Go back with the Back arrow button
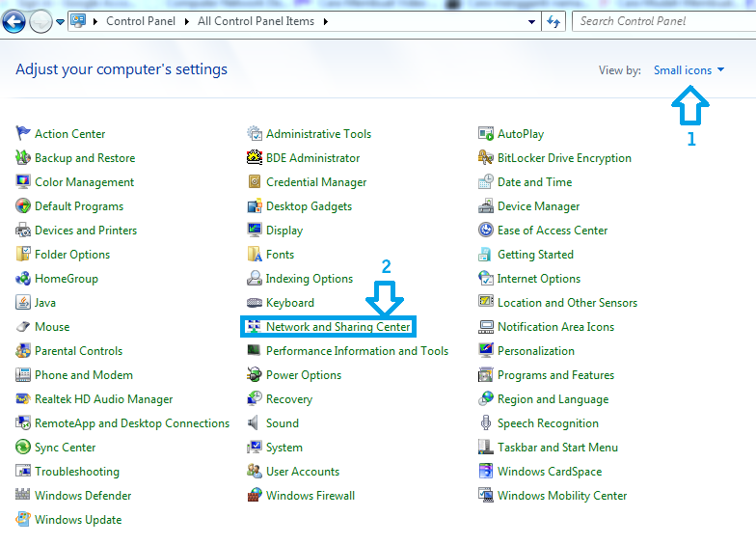The width and height of the screenshot is (756, 544). [13, 21]
